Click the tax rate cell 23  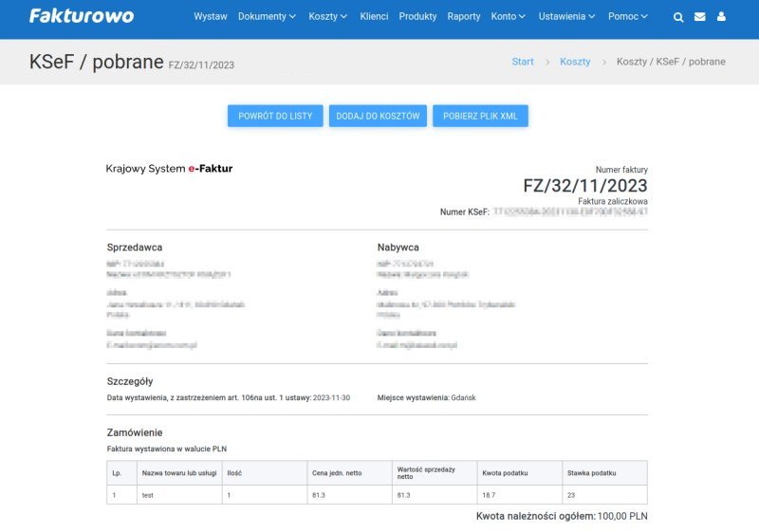(x=604, y=495)
